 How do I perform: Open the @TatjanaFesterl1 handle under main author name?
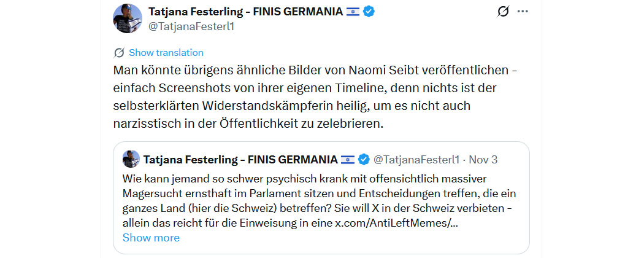192,27
